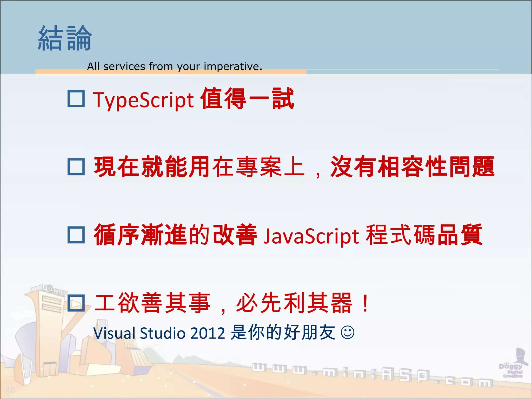The width and height of the screenshot is (532, 399).
Task: Click the square bullet beside TypeScript 值得一試
Action: point(76,99)
